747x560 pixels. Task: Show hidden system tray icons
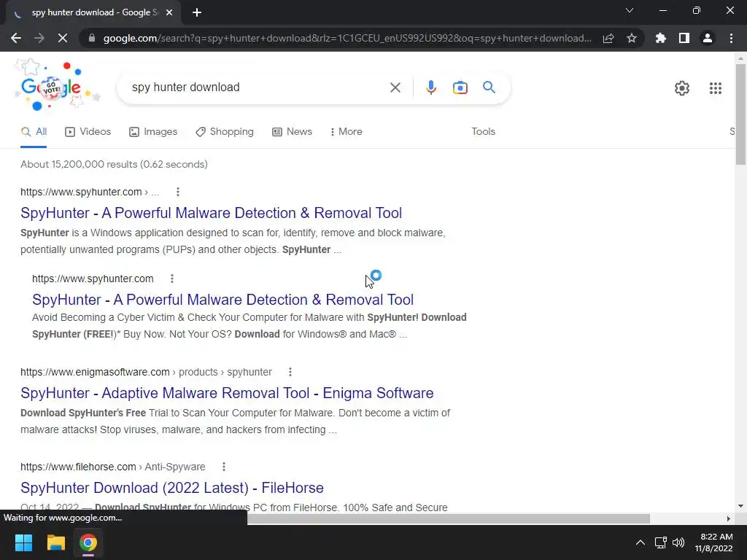point(640,542)
